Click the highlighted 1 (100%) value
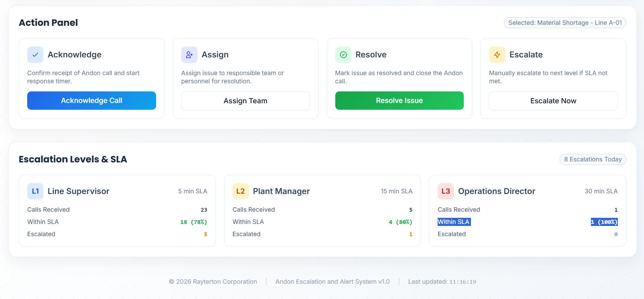Screen dimensions: 644x299 [604, 222]
